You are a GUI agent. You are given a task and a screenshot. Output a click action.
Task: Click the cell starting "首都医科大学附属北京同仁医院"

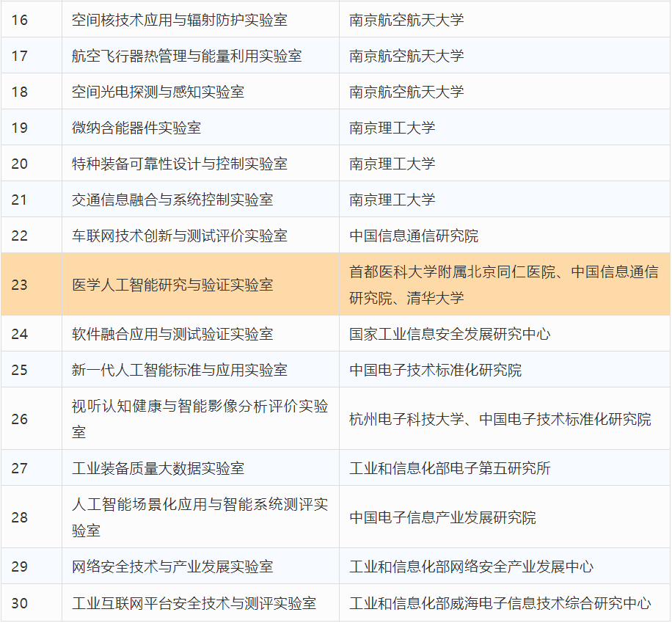point(504,285)
